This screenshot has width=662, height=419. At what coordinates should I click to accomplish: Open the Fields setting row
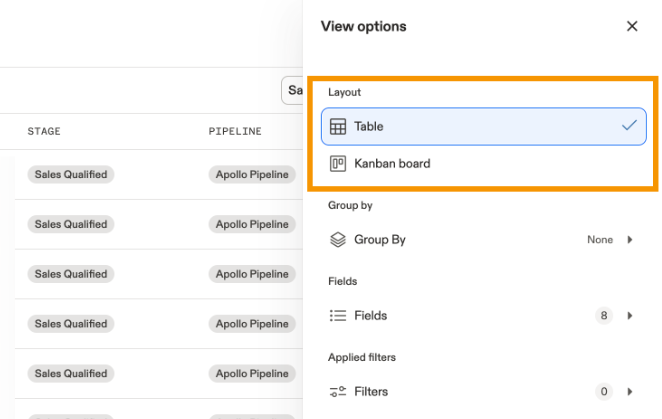(483, 316)
